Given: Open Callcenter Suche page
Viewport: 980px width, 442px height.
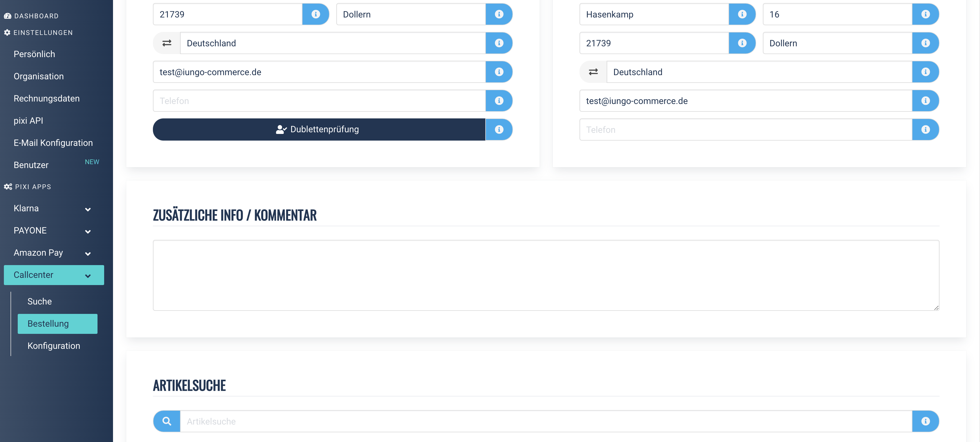Looking at the screenshot, I should (40, 301).
